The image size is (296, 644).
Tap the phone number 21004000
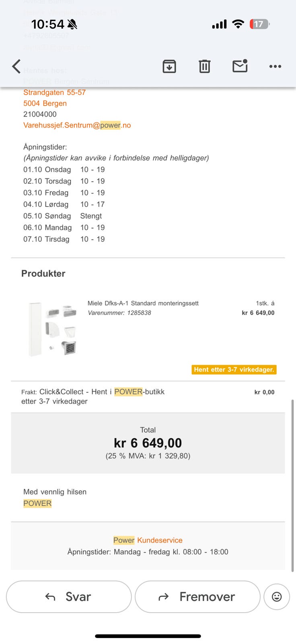click(40, 114)
